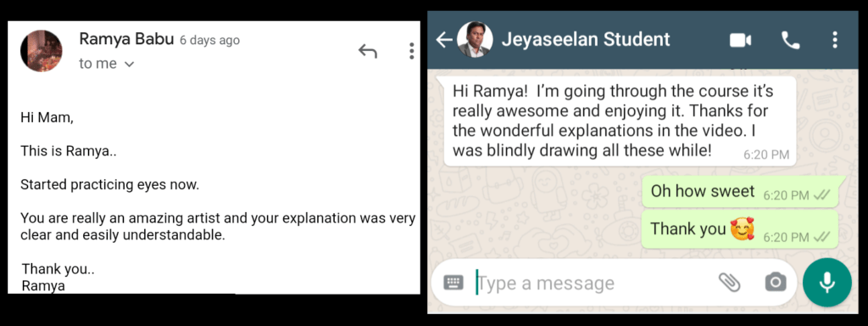Tap the paperclip attachment icon
This screenshot has height=326, width=868.
(730, 282)
